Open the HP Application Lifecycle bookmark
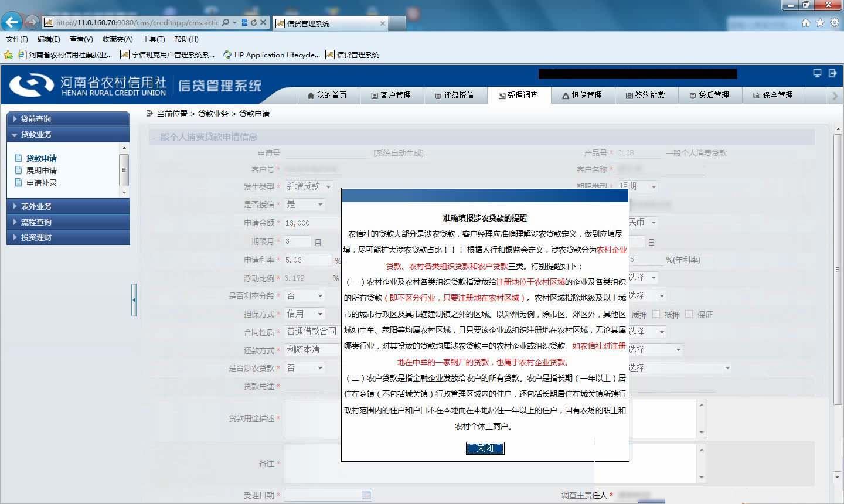844x504 pixels. pos(272,55)
